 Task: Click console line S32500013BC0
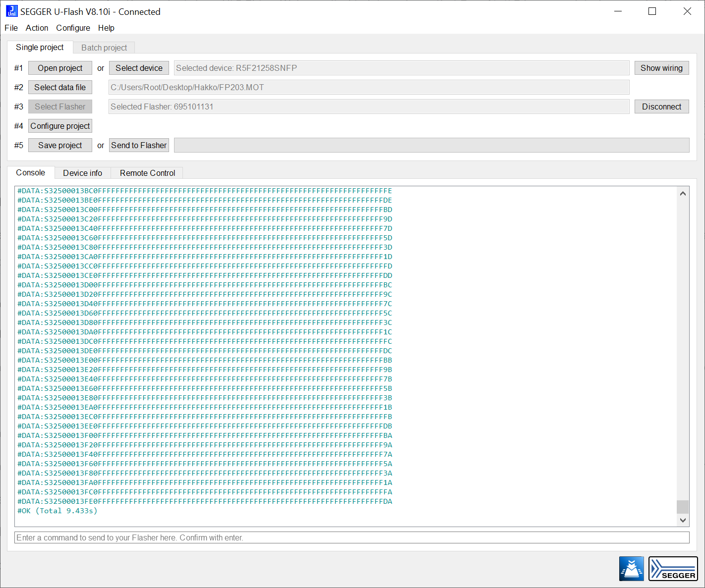205,191
